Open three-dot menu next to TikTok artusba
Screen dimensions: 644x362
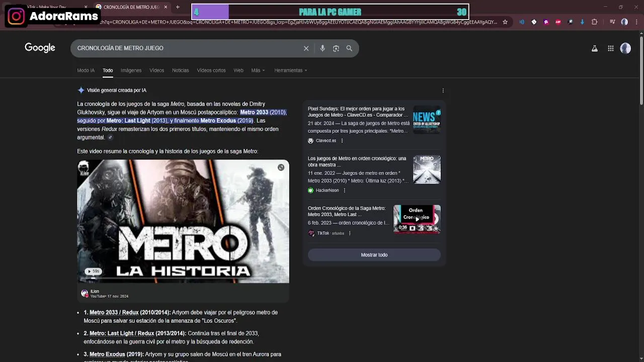coord(350,233)
